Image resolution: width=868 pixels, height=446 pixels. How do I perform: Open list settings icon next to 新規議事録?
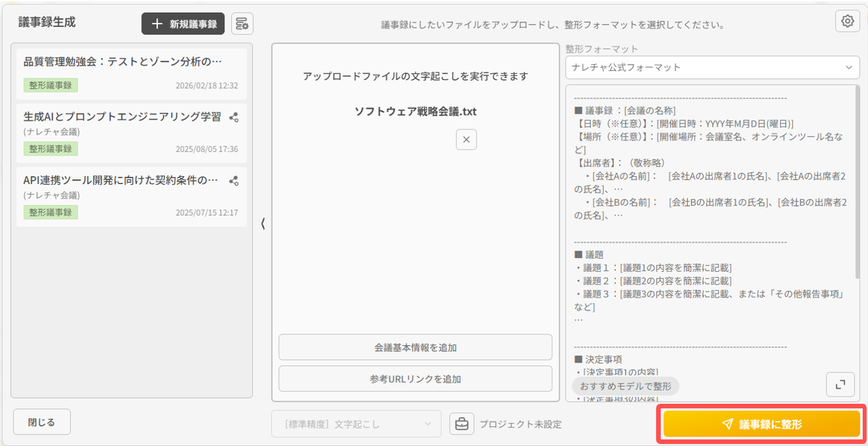(x=242, y=24)
